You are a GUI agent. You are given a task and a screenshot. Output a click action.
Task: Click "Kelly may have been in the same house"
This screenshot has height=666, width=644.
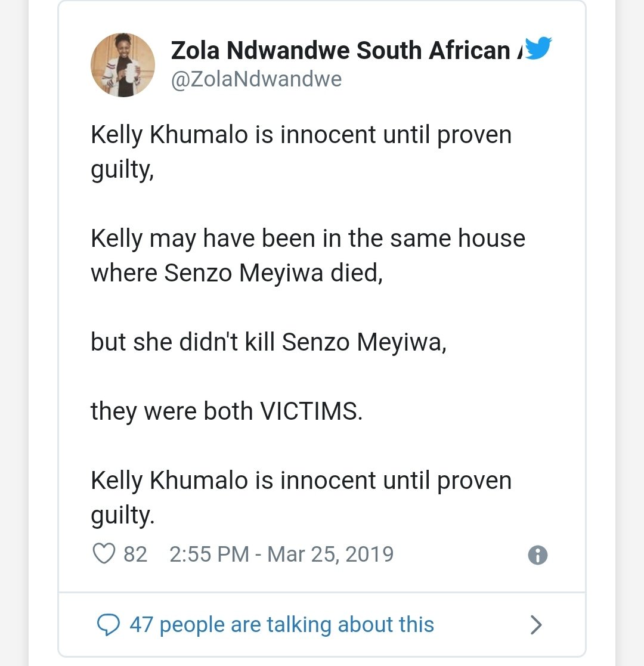click(x=308, y=238)
